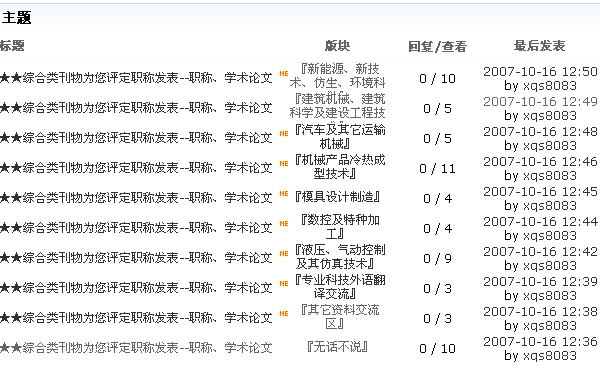Open thread title posted at 12:38

pyautogui.click(x=136, y=318)
